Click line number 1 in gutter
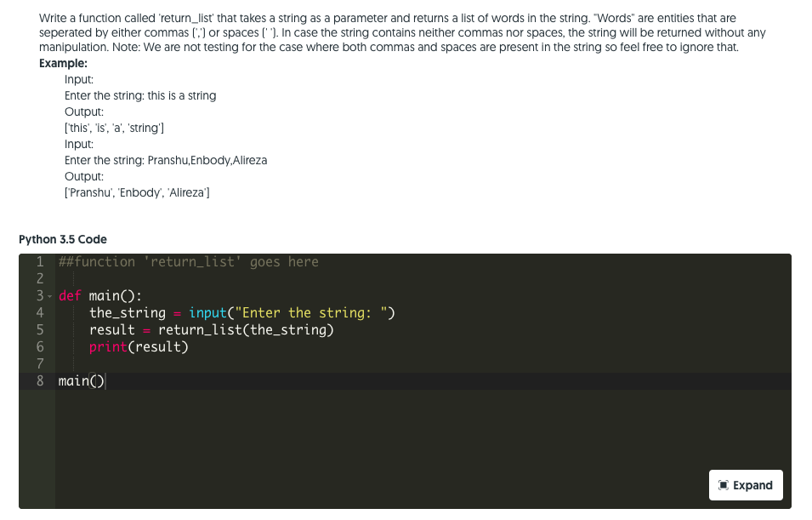Screen dimensions: 812x520 40,262
